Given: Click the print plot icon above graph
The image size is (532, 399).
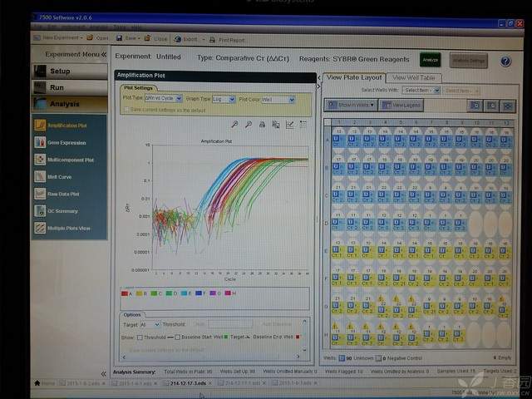Looking at the screenshot, I should (x=262, y=125).
